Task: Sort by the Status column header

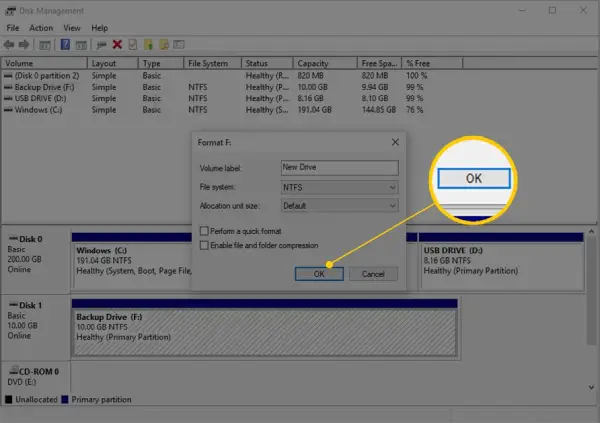Action: pyautogui.click(x=267, y=64)
